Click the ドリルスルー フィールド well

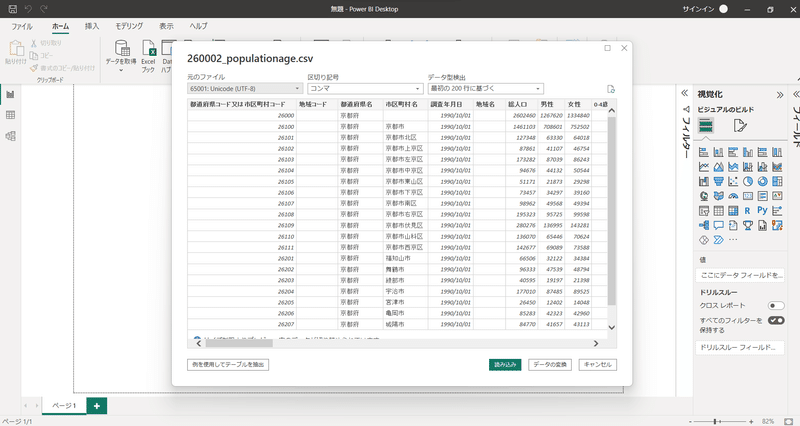(740, 347)
